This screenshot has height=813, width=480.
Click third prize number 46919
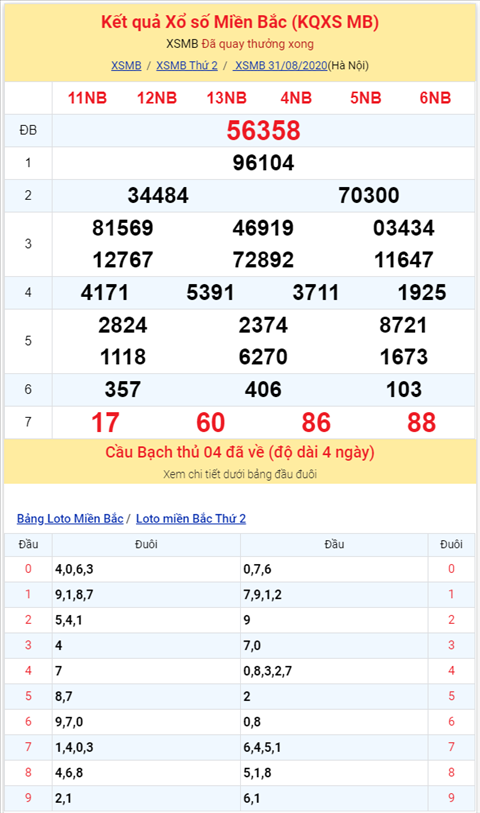point(263,228)
